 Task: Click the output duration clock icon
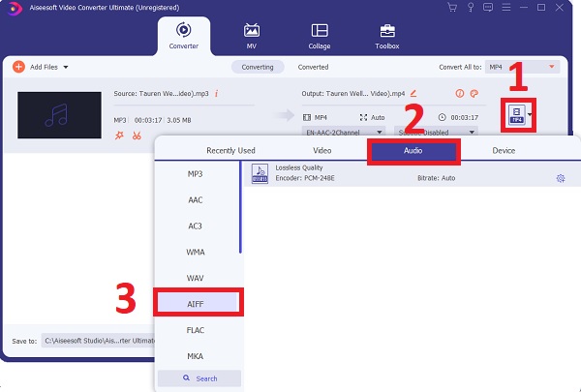point(442,117)
